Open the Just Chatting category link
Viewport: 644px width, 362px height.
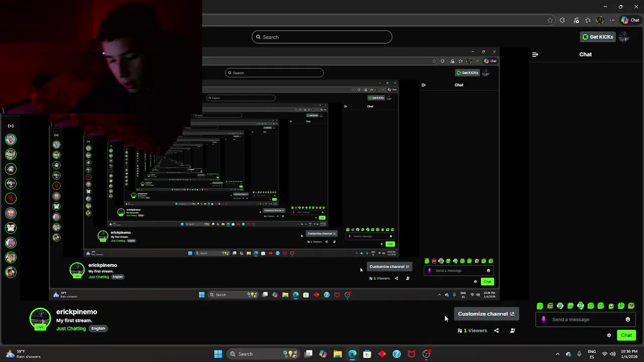pos(71,328)
